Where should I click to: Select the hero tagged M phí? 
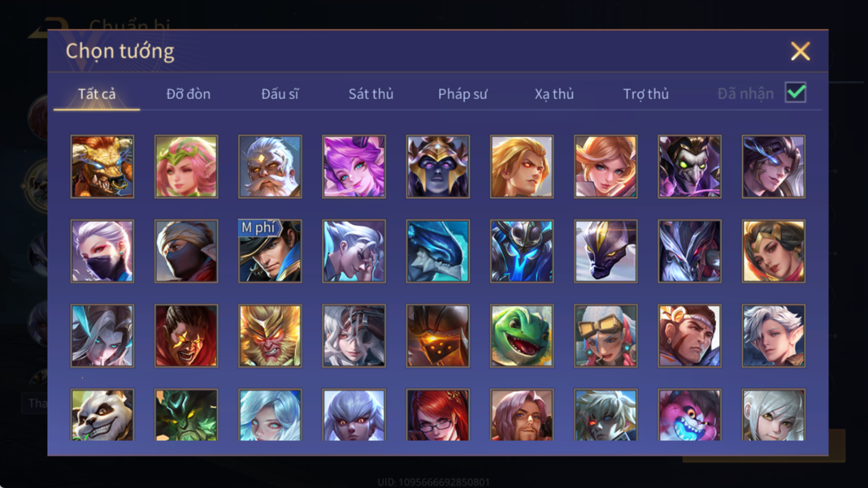click(x=270, y=251)
